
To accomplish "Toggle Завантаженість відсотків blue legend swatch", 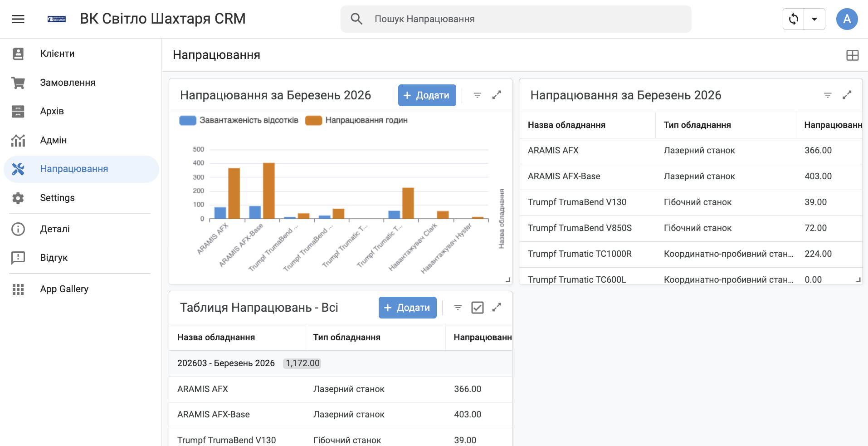I will [188, 120].
